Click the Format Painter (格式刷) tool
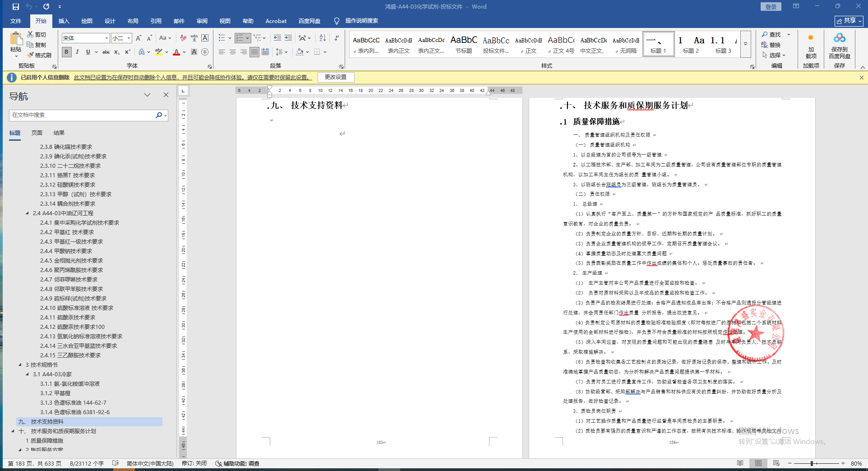Screen dimensions: 868x471 pyautogui.click(x=39, y=55)
